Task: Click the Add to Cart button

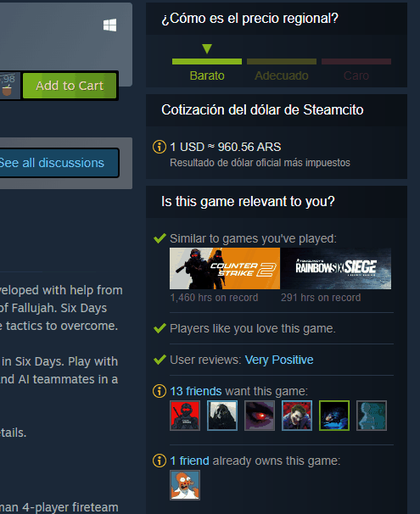Action: [x=70, y=86]
